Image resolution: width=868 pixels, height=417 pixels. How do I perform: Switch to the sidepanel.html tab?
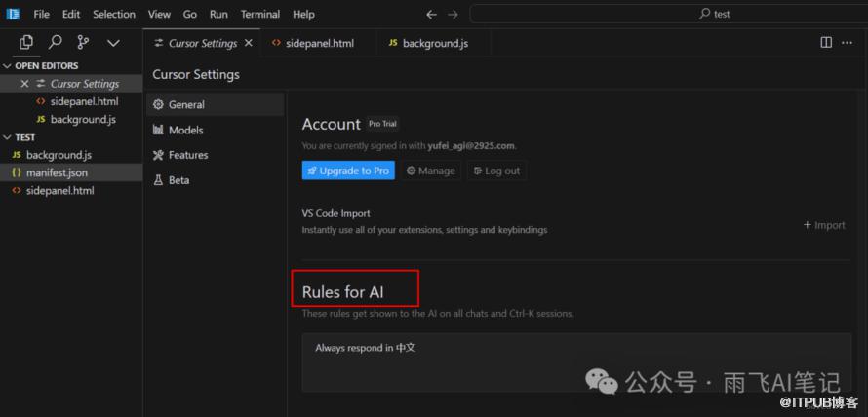point(320,43)
